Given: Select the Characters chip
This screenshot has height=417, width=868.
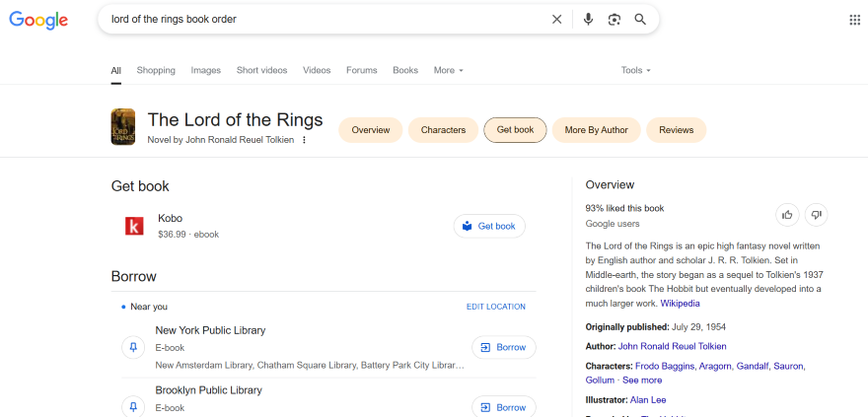Looking at the screenshot, I should pyautogui.click(x=443, y=130).
